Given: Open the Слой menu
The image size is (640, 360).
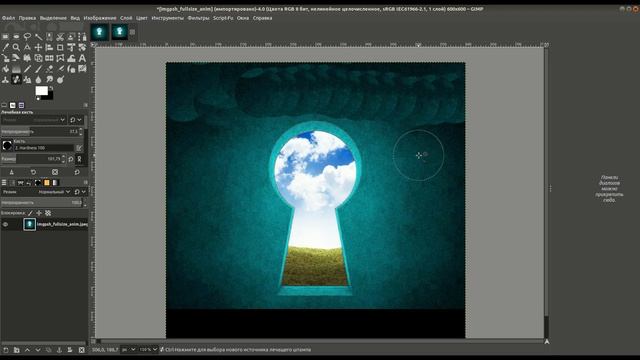Looking at the screenshot, I should pos(126,18).
